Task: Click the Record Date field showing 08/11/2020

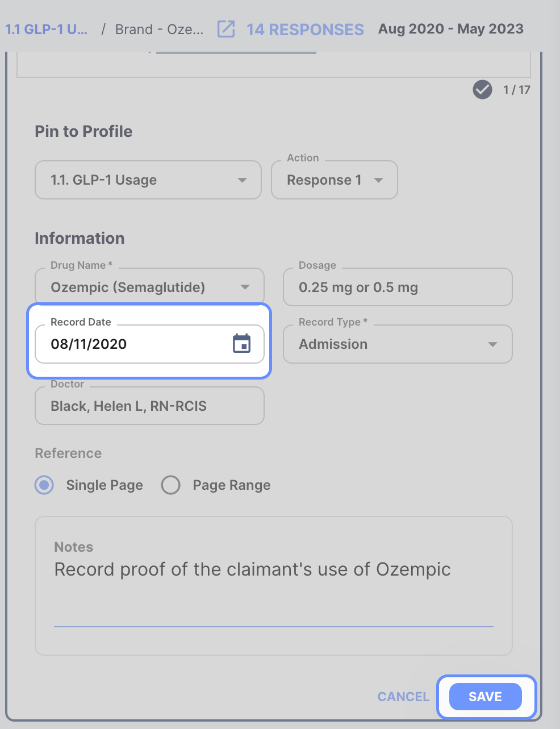Action: pos(150,344)
